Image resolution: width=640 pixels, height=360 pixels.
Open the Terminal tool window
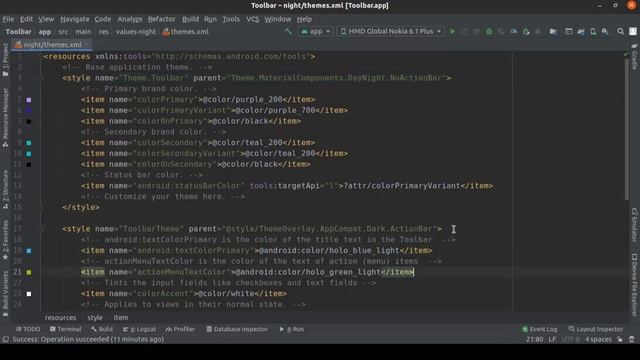click(66, 329)
